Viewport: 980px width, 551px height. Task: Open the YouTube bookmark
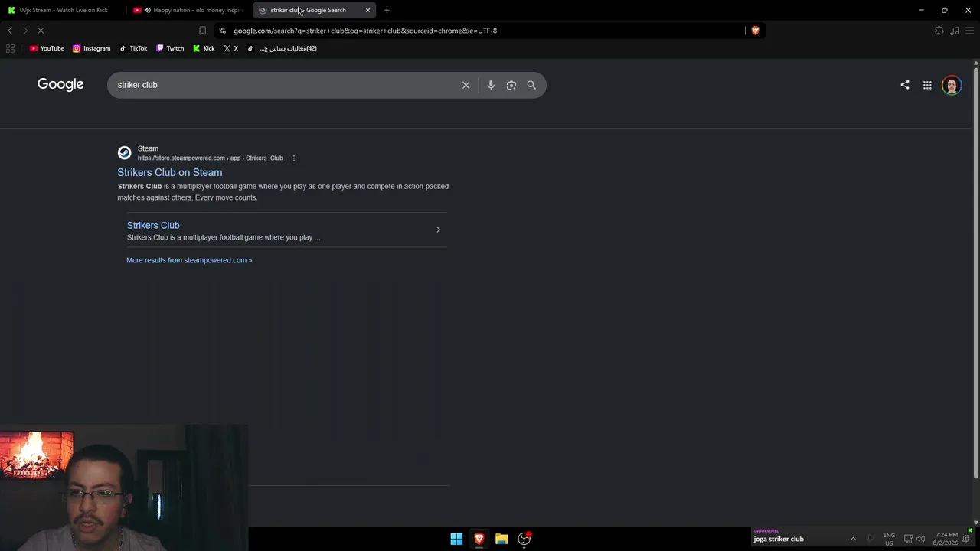coord(47,48)
